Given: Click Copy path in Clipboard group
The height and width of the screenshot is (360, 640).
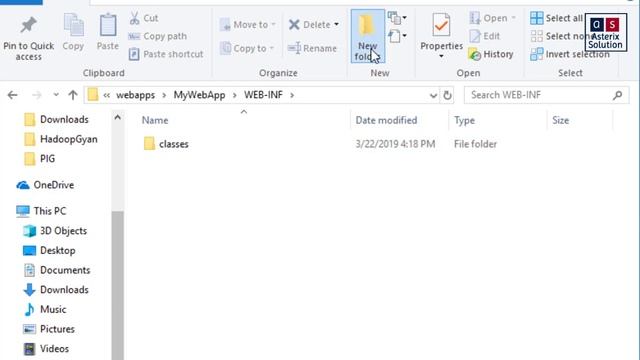Looking at the screenshot, I should [158, 36].
